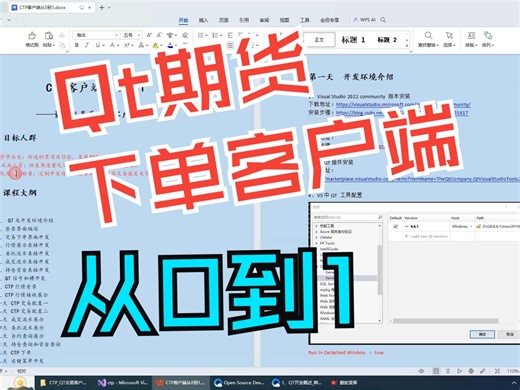Click the plus icon to add tab
This screenshot has width=520, height=390.
tap(102, 7)
